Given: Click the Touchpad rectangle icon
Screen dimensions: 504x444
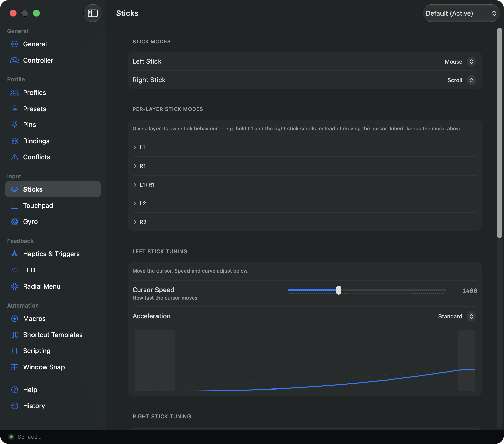Looking at the screenshot, I should pos(15,206).
